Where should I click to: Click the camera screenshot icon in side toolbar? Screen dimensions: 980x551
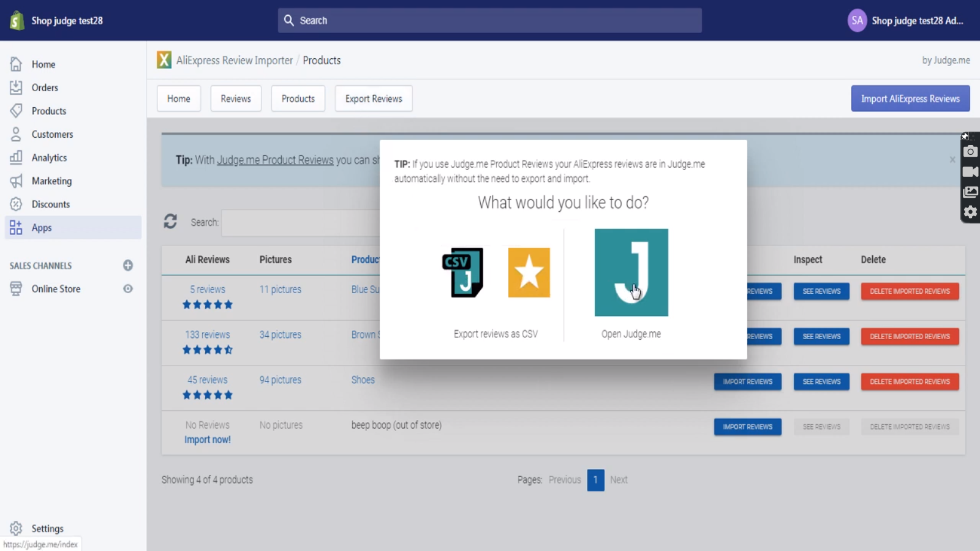click(x=970, y=152)
